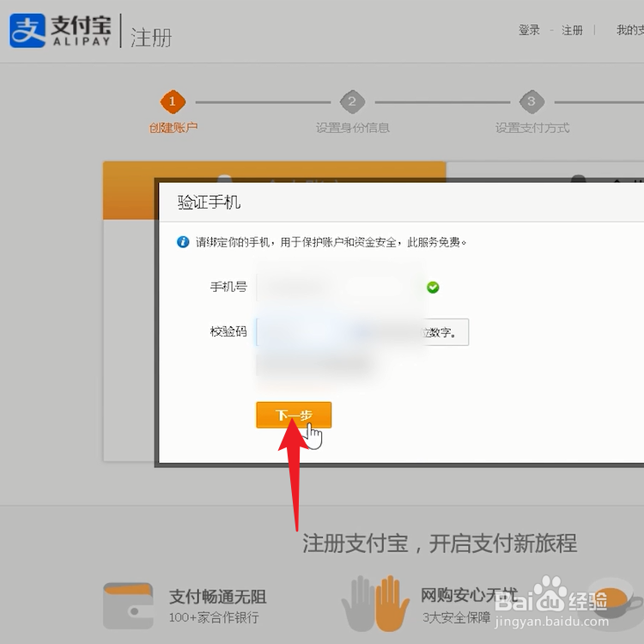
Task: Select the 100+家合作银行 text
Action: tap(214, 617)
